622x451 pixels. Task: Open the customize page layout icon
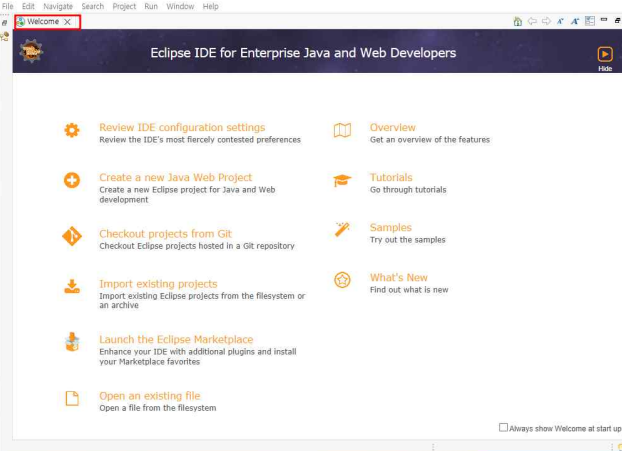point(590,21)
